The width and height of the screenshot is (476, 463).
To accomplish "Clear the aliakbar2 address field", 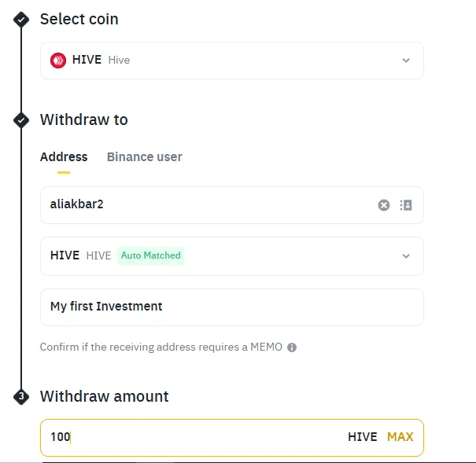I will coord(384,205).
